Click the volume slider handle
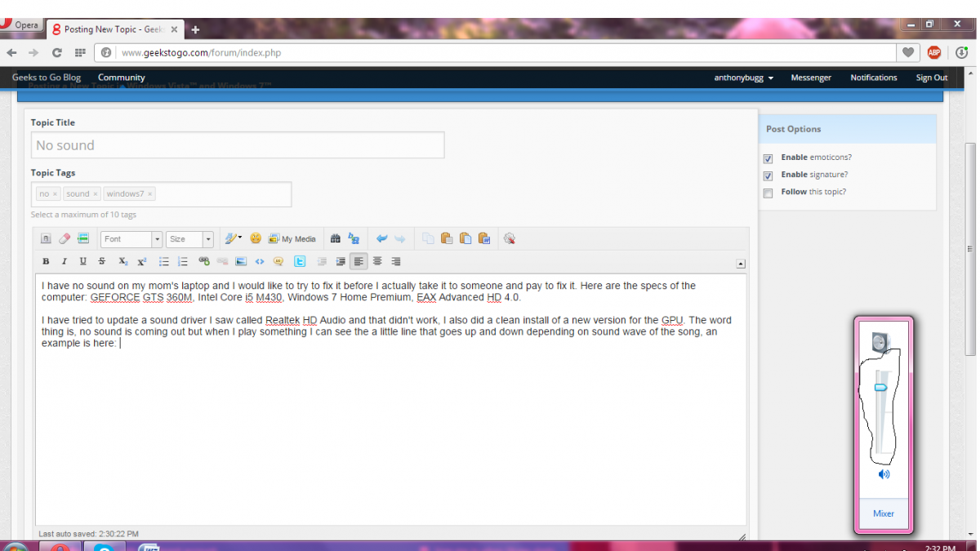Screen dimensions: 980x551 [x=880, y=388]
